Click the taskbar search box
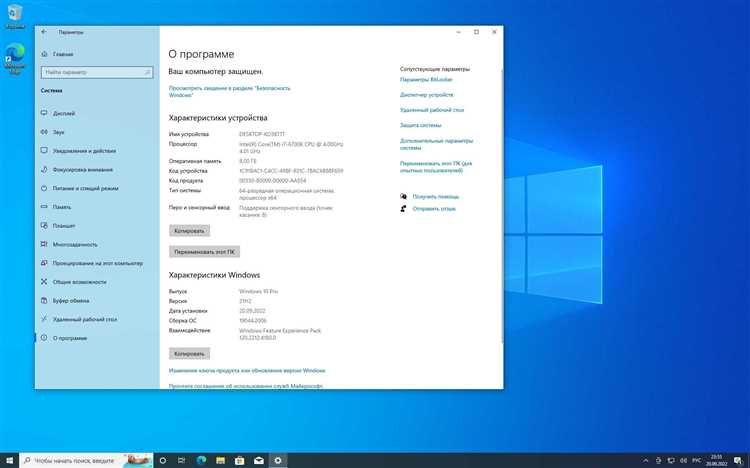The height and width of the screenshot is (468, 750). (86, 460)
